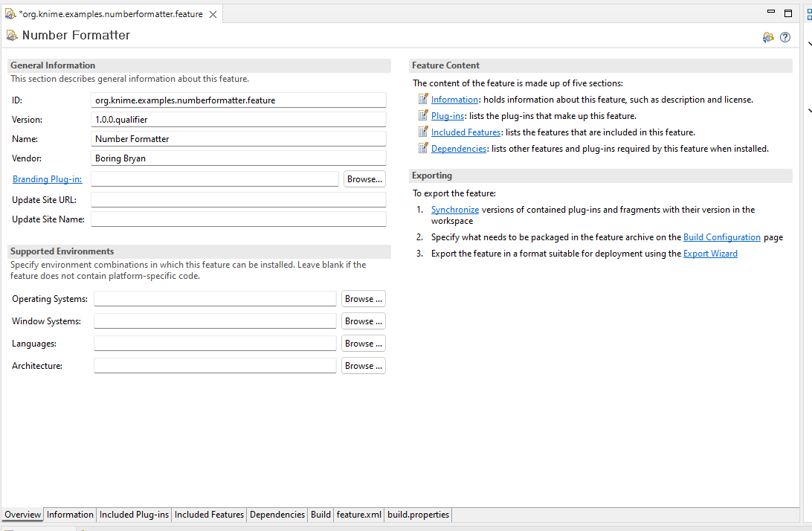This screenshot has width=812, height=531.
Task: Launch the Export Wizard link
Action: click(x=710, y=254)
